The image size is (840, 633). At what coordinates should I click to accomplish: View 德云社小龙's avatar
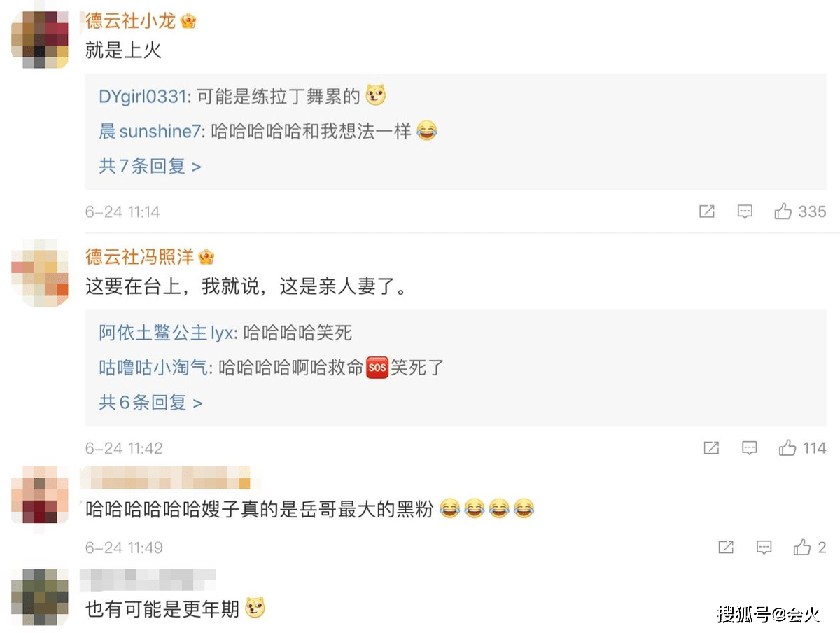click(40, 40)
